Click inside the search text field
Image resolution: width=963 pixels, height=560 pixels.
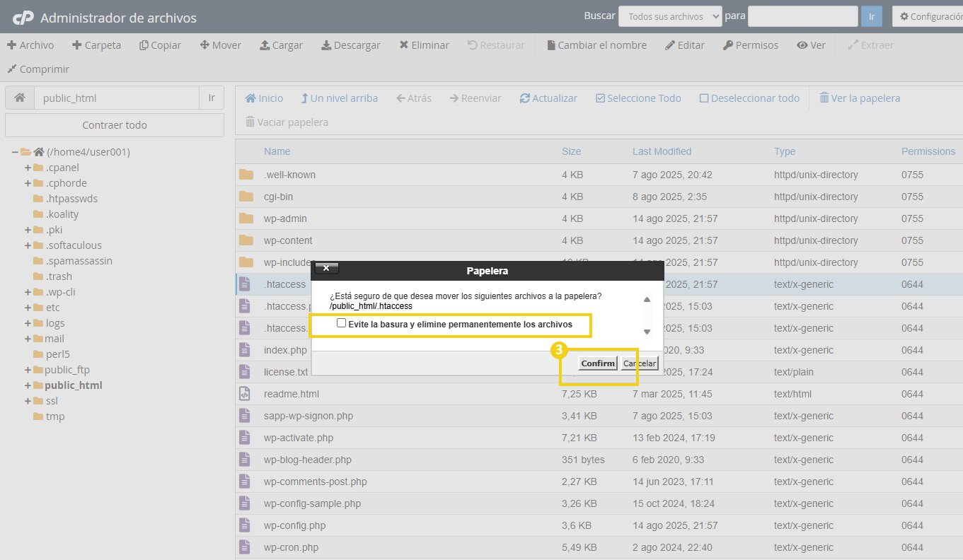pyautogui.click(x=802, y=16)
